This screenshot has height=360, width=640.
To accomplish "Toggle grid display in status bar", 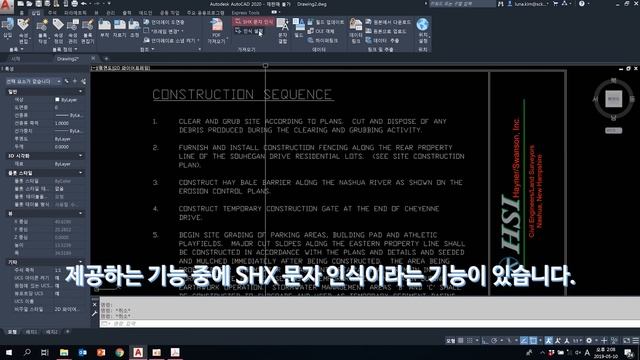I will [x=461, y=340].
